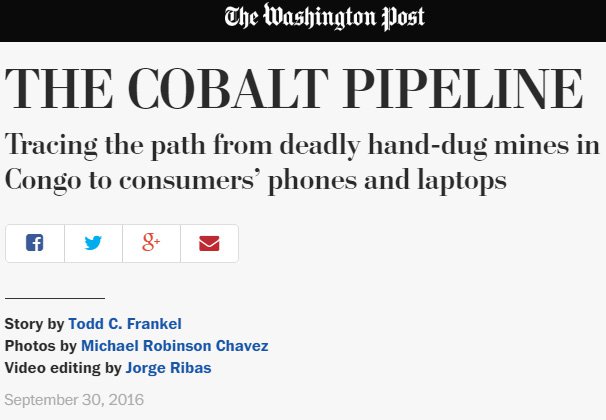This screenshot has width=606, height=420.
Task: Visit Jorge Ribas's profile link
Action: pyautogui.click(x=169, y=368)
